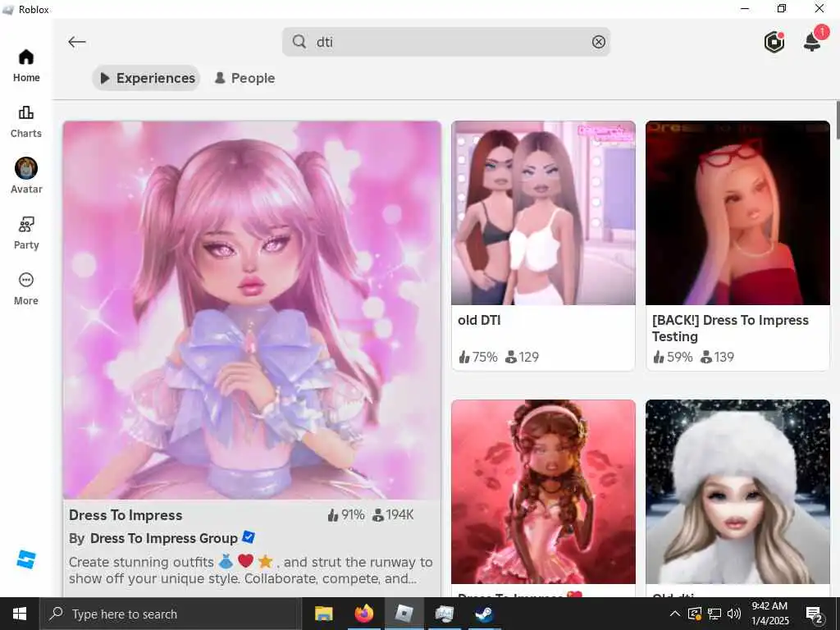Open the Charts page

point(26,122)
